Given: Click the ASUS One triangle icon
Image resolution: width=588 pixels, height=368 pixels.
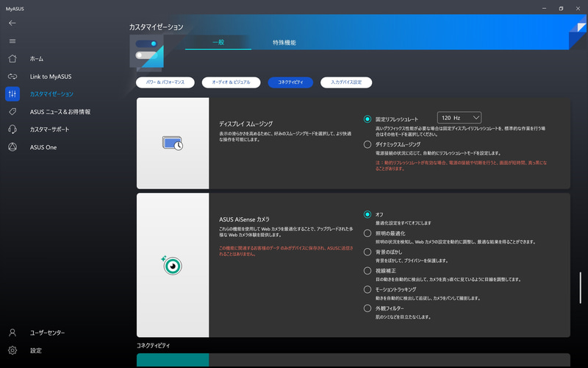Looking at the screenshot, I should [x=12, y=146].
